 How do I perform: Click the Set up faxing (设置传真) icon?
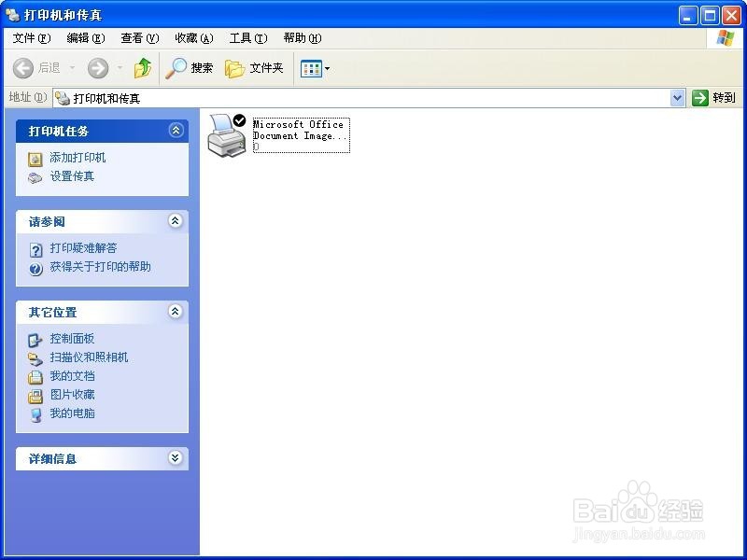tap(35, 178)
